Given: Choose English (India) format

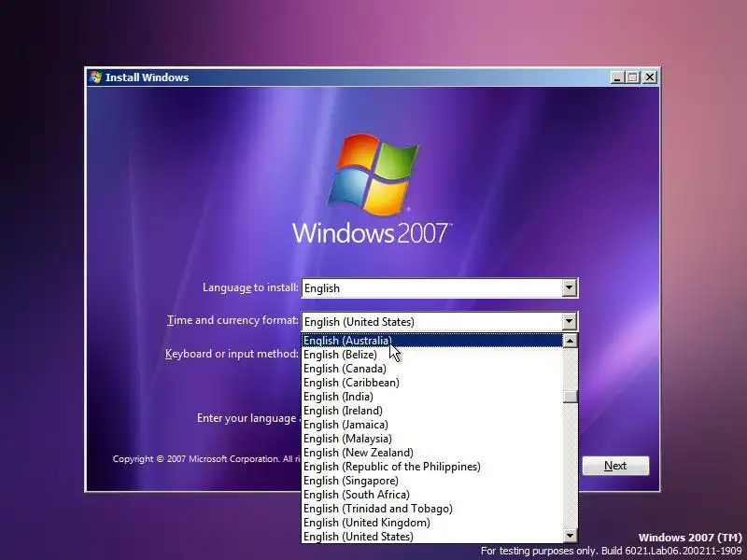Looking at the screenshot, I should 432,397.
